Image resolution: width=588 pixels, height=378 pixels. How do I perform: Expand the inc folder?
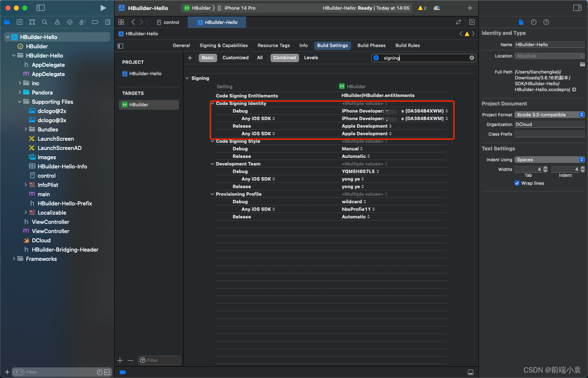(x=20, y=83)
